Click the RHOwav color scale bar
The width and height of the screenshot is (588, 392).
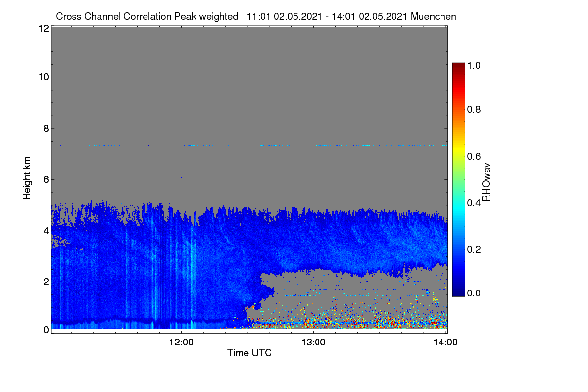(x=458, y=179)
